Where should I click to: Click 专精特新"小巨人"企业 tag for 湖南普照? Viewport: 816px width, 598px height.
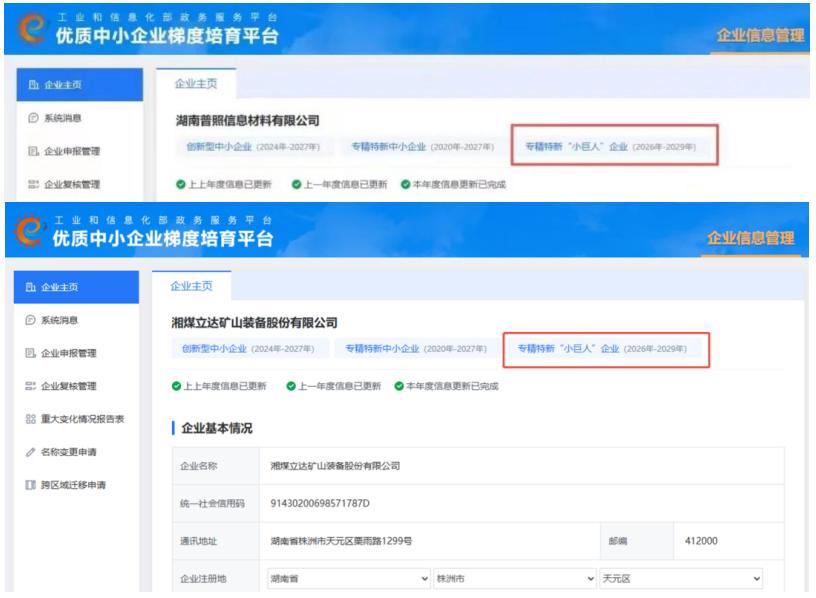610,147
